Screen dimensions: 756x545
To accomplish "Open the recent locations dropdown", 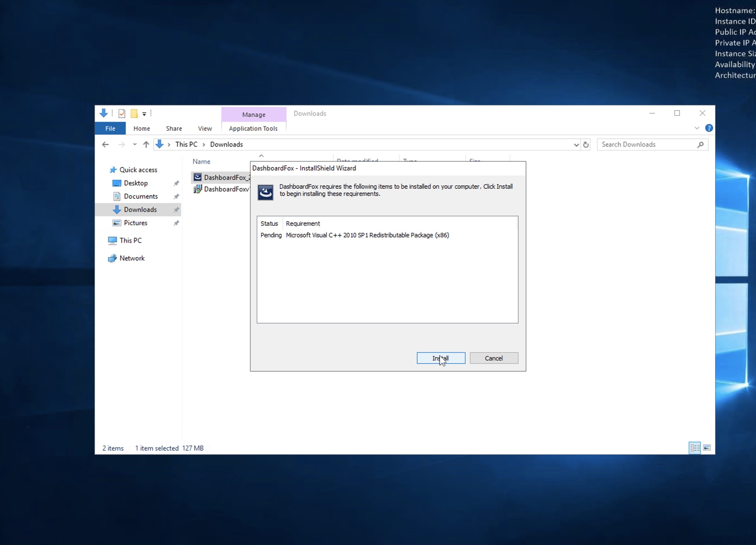I will pos(135,144).
